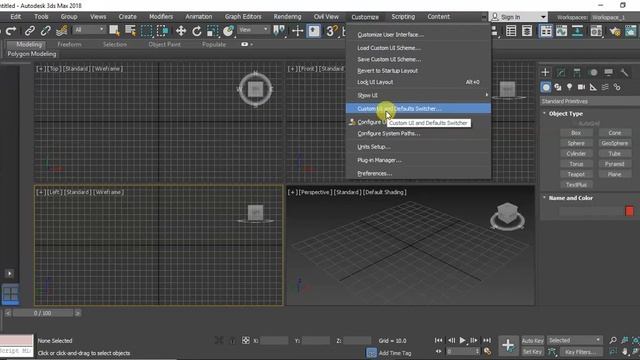
Task: Switch to the Freeform ribbon tab
Action: 69,44
